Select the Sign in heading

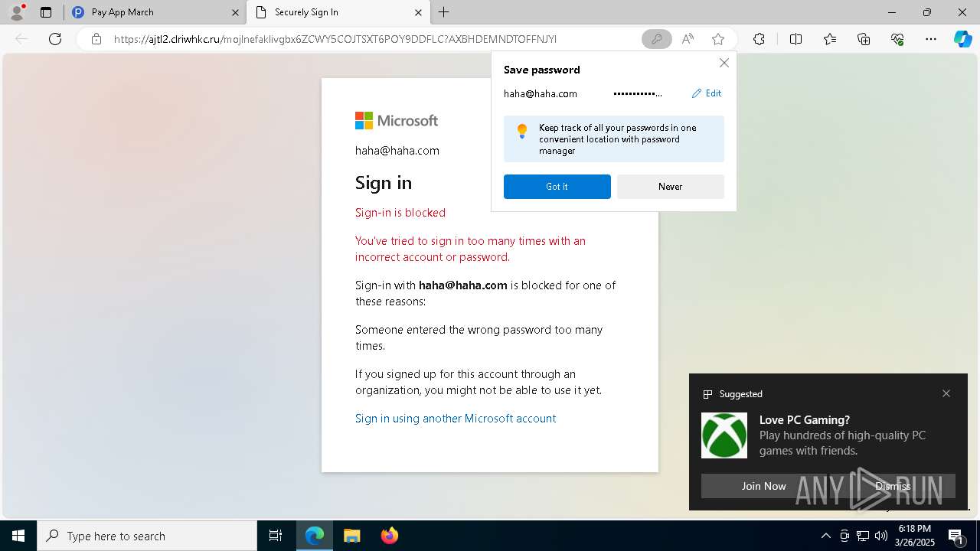pos(384,182)
